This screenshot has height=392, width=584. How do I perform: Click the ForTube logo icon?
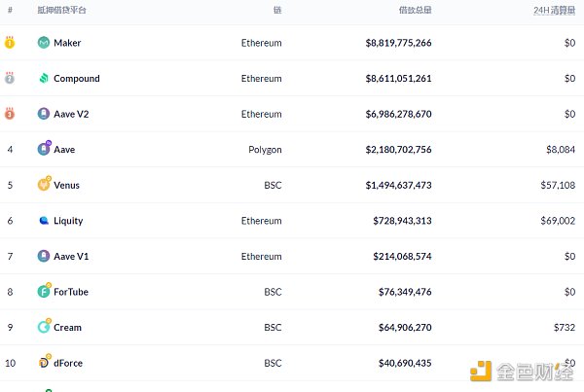pos(44,291)
